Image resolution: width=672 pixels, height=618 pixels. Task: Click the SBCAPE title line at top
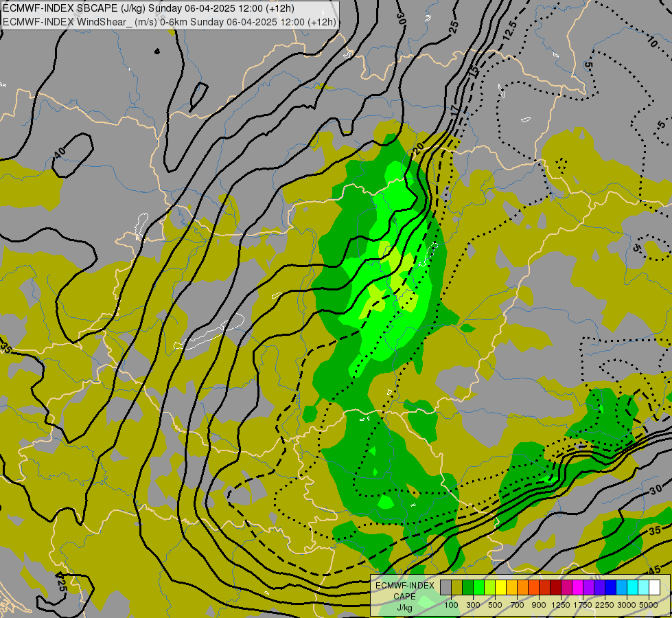click(x=148, y=8)
